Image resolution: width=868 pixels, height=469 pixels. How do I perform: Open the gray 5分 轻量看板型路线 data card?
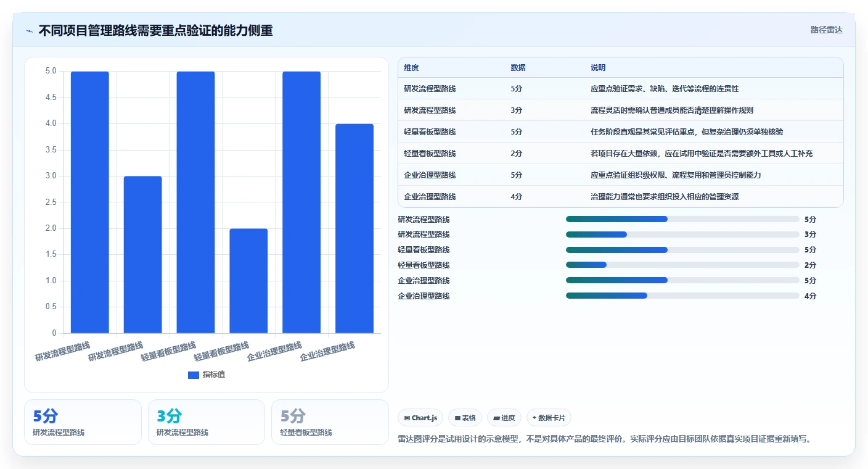coord(330,422)
